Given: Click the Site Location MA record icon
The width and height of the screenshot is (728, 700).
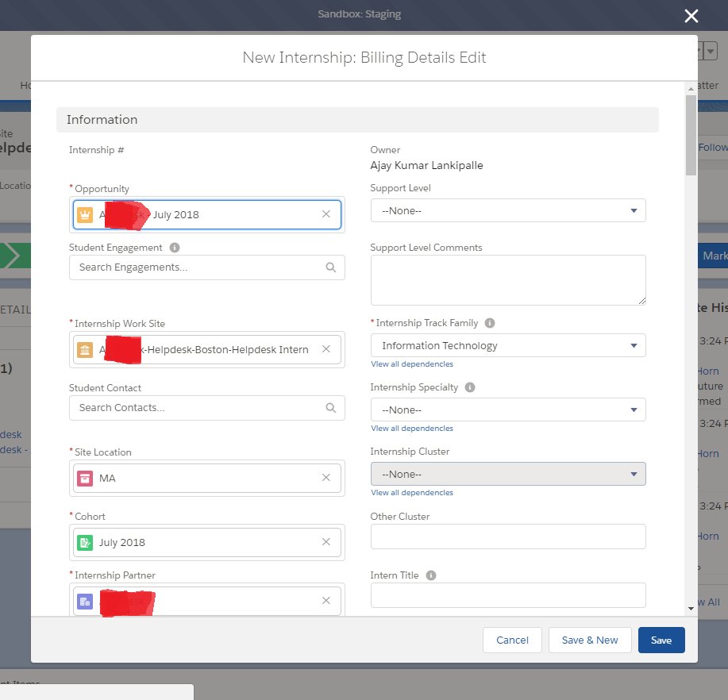Looking at the screenshot, I should coord(85,478).
